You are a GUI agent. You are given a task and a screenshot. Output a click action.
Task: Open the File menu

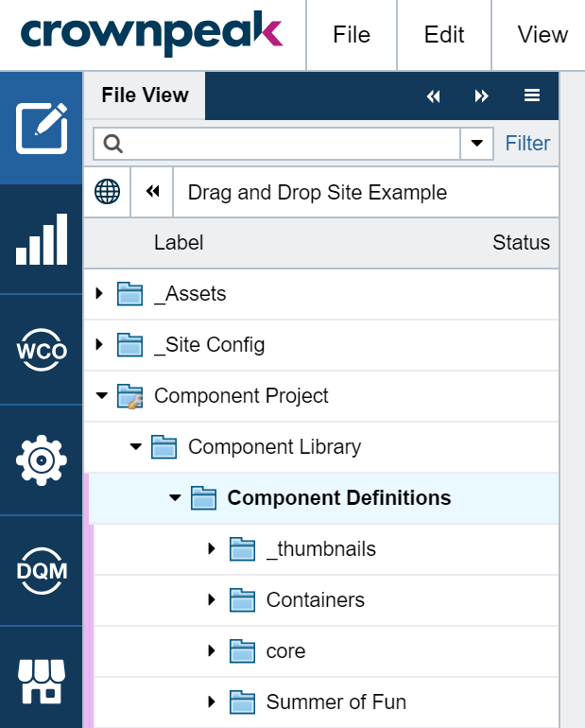click(x=352, y=35)
